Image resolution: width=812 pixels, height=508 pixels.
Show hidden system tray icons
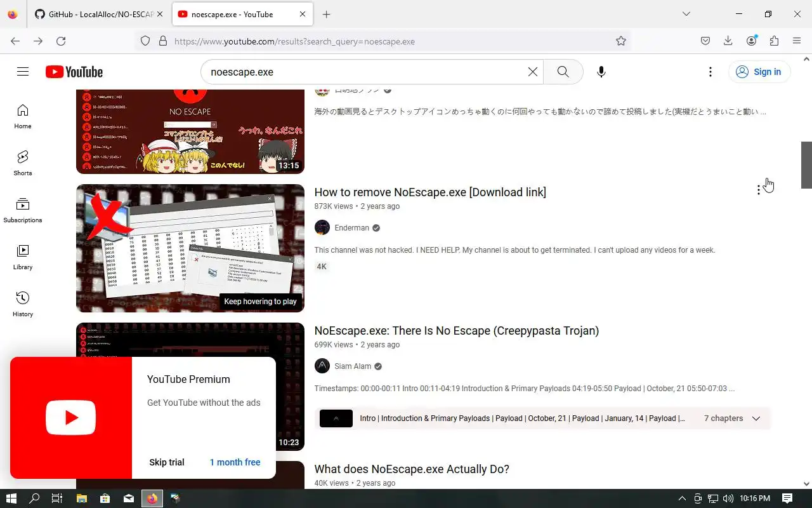[682, 498]
